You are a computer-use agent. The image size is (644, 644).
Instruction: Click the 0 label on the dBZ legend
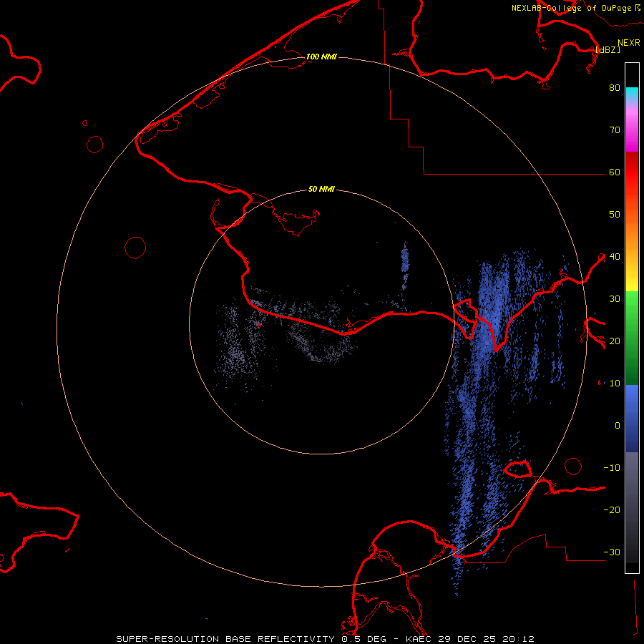(x=618, y=426)
